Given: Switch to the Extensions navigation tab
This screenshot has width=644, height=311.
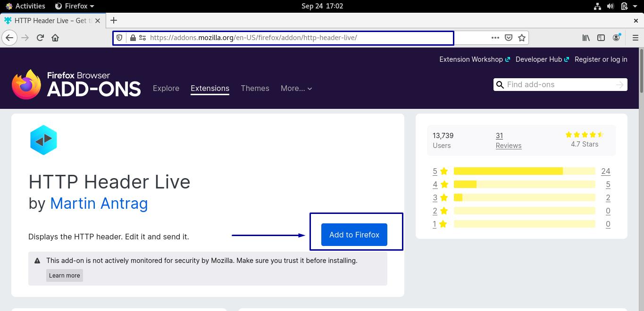Looking at the screenshot, I should click(210, 88).
